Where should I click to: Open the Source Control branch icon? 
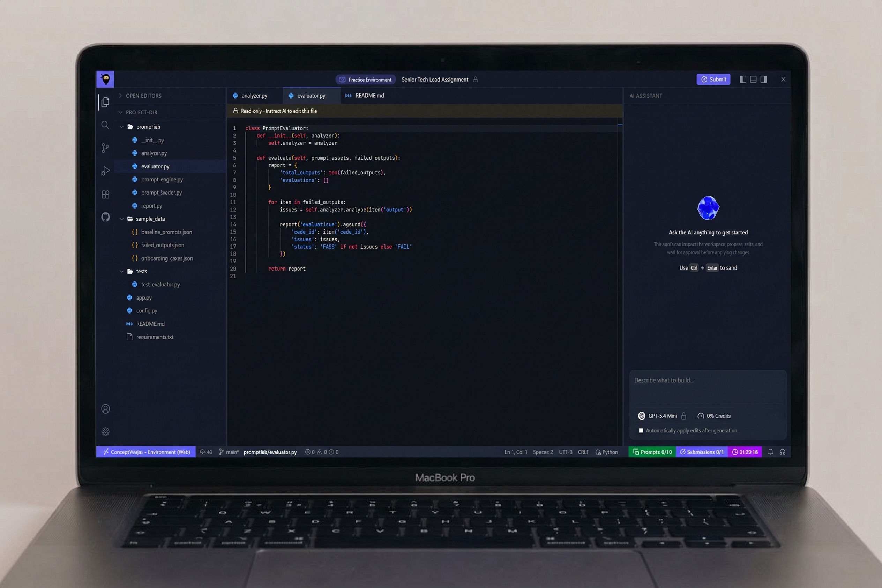pos(105,148)
